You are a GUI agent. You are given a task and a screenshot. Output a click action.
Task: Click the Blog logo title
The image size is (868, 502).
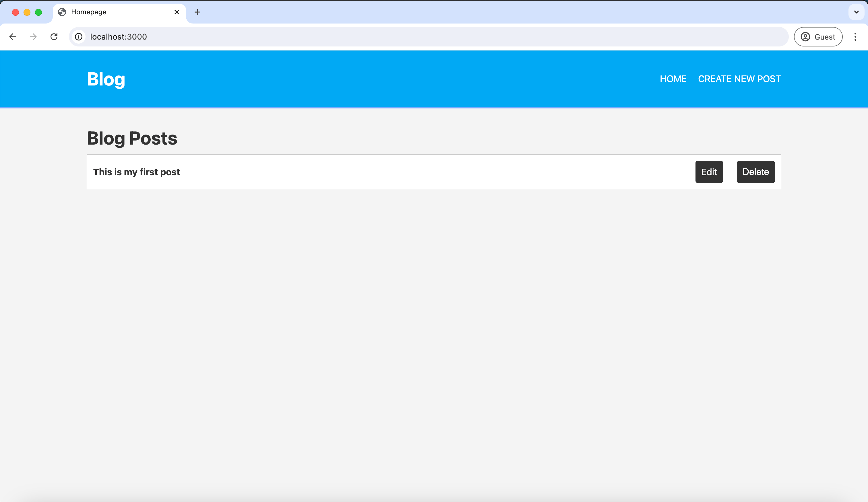(106, 79)
